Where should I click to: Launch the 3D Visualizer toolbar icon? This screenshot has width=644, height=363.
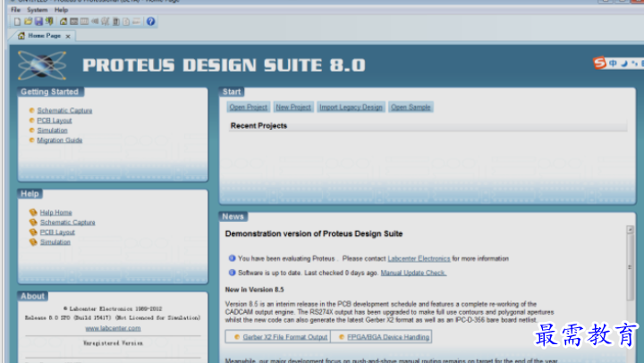[95, 21]
